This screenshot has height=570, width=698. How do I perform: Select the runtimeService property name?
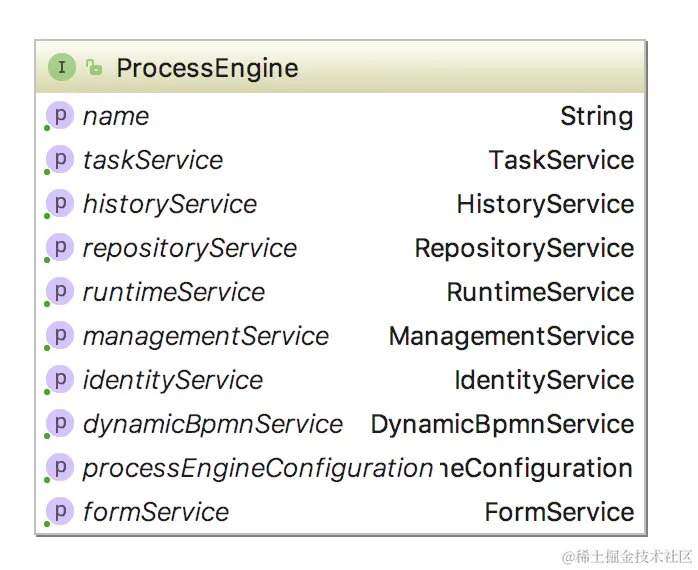pos(174,292)
